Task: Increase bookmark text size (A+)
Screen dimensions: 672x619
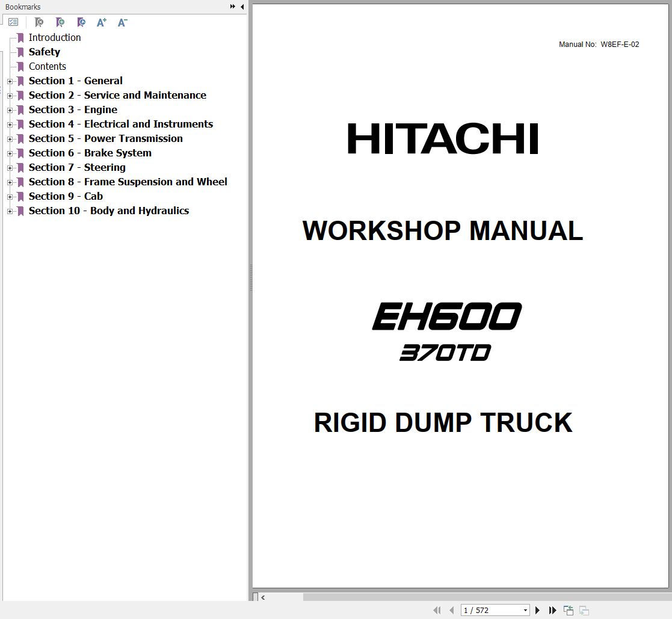Action: pyautogui.click(x=102, y=22)
